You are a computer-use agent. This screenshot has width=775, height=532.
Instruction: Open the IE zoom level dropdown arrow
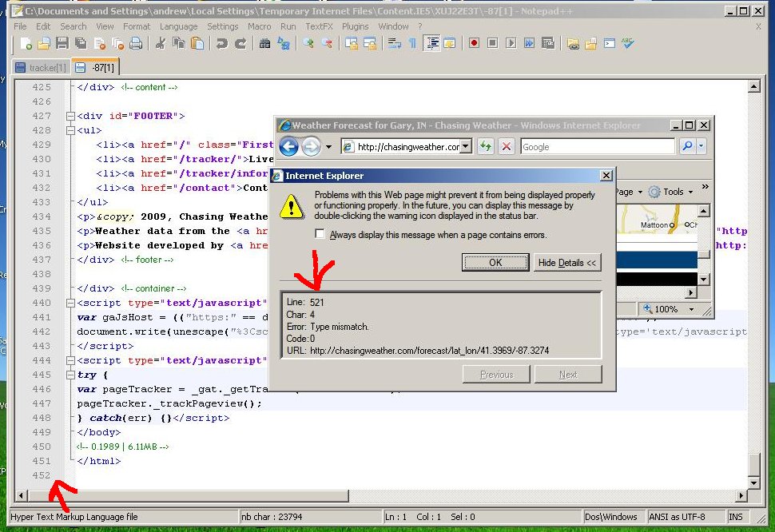pos(691,309)
